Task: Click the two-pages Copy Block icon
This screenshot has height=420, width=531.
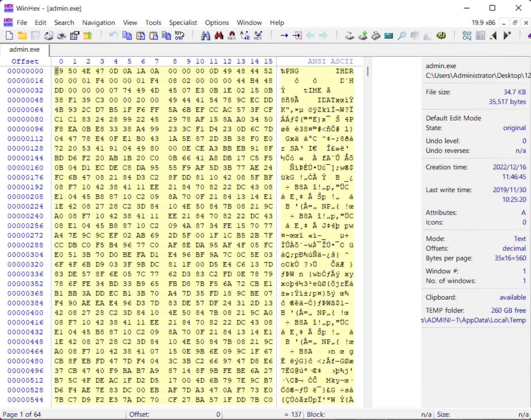Action: point(127,35)
